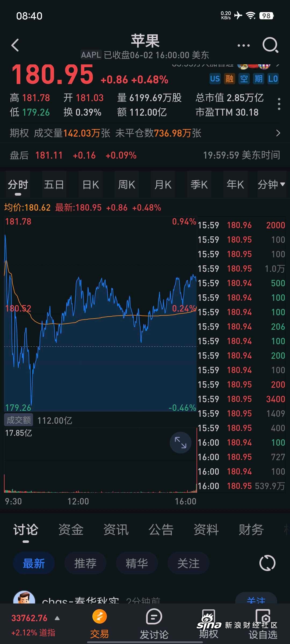This screenshot has height=644, width=290.
Task: Switch to the 年K yearly candlestick tab
Action: [235, 185]
